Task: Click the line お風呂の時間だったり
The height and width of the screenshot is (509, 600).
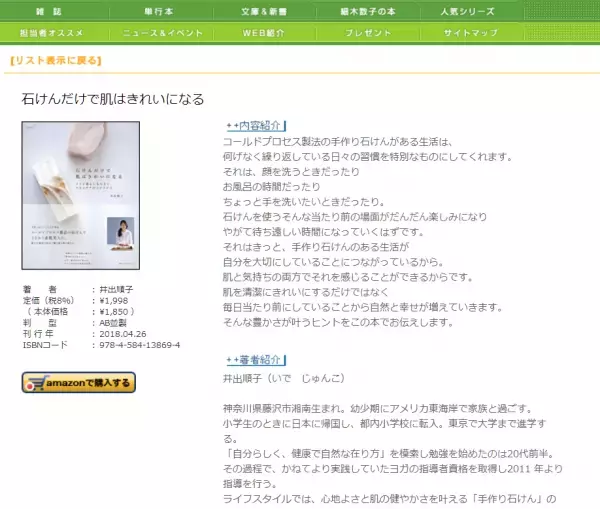Action: pyautogui.click(x=272, y=187)
